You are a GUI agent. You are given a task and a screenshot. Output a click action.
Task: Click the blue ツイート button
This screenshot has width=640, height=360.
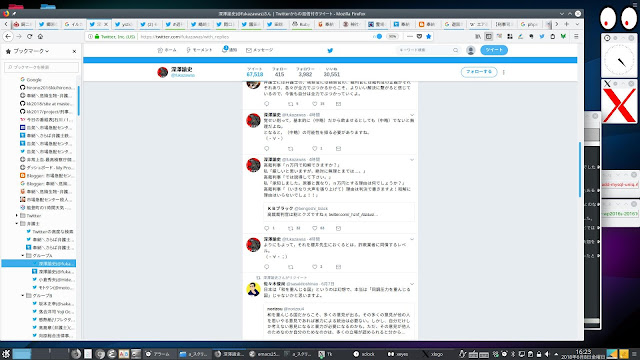[494, 50]
